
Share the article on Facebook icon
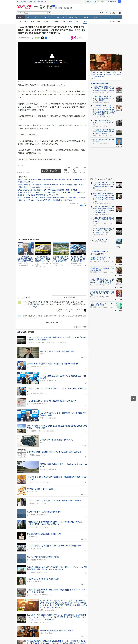click(x=46, y=38)
